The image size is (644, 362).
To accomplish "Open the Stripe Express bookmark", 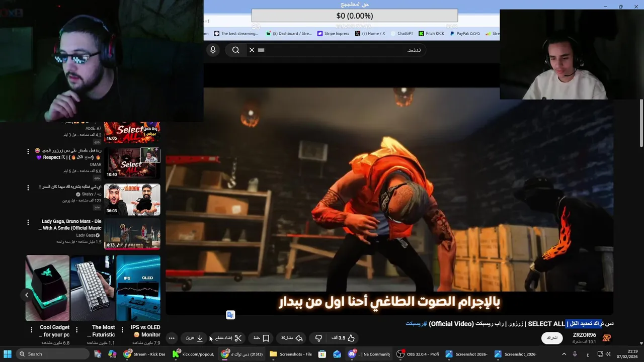I will 333,34.
